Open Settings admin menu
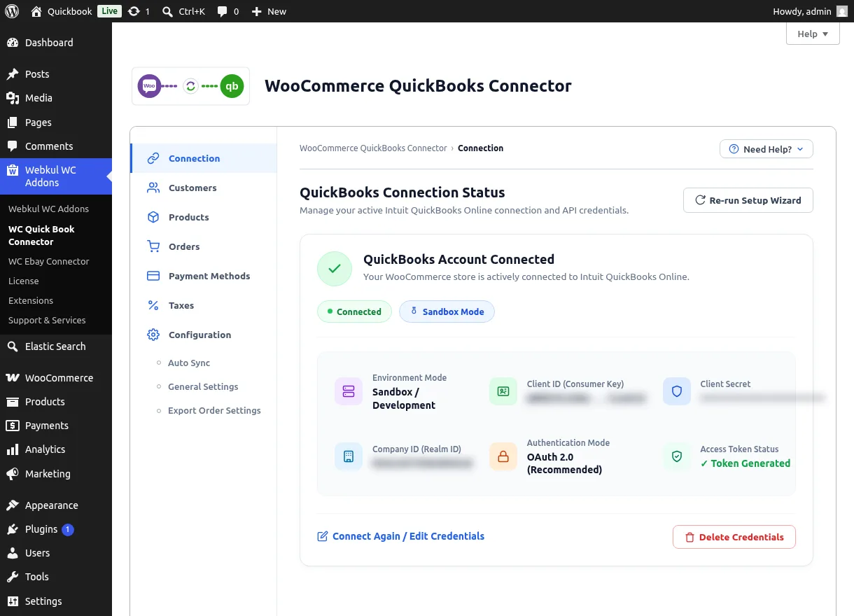 [x=56, y=601]
